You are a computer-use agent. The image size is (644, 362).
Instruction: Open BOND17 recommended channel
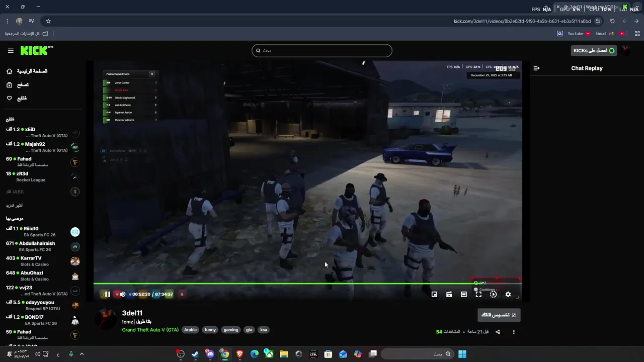click(x=43, y=320)
